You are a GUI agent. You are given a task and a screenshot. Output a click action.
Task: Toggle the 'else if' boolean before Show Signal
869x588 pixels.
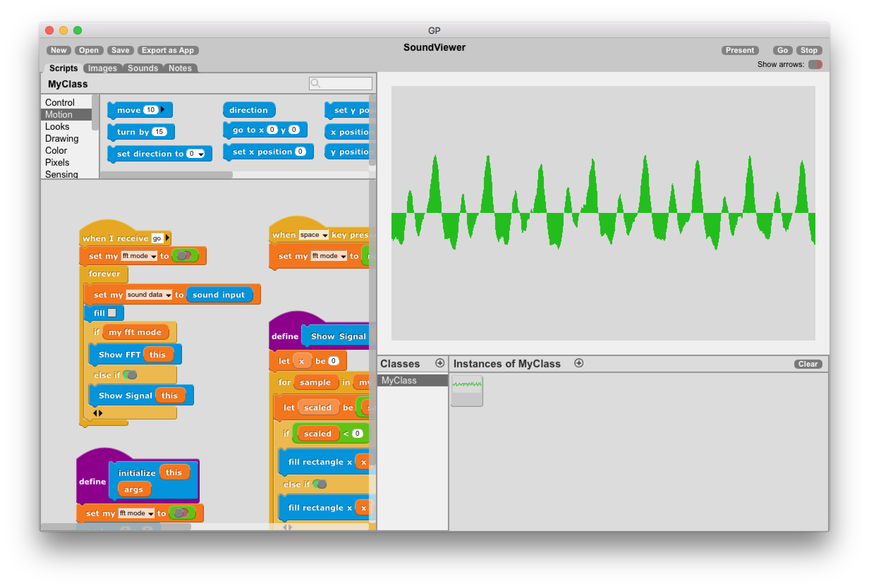tap(130, 375)
